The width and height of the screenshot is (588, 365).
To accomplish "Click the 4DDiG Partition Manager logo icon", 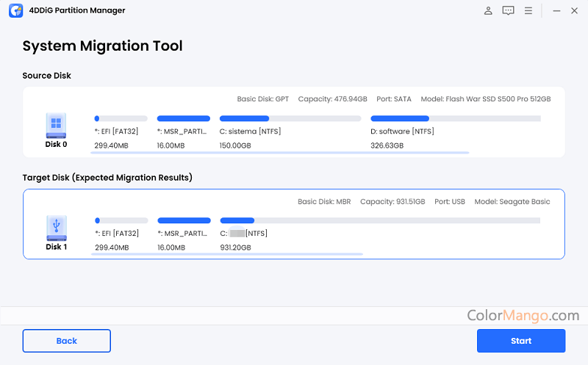I will 14,10.
